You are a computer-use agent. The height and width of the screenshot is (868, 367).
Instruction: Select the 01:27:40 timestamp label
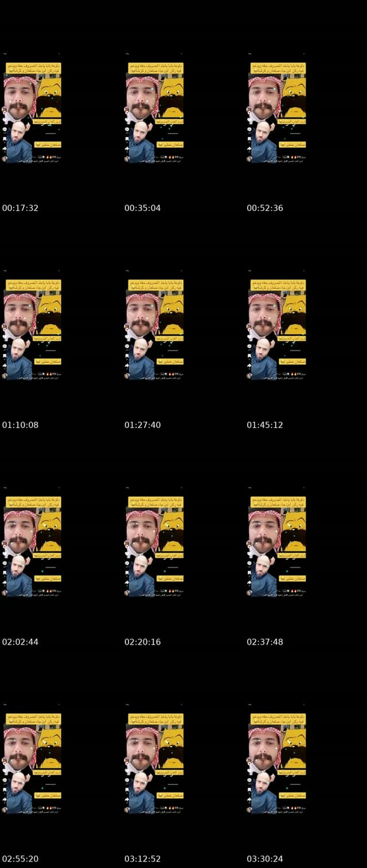[x=142, y=425]
